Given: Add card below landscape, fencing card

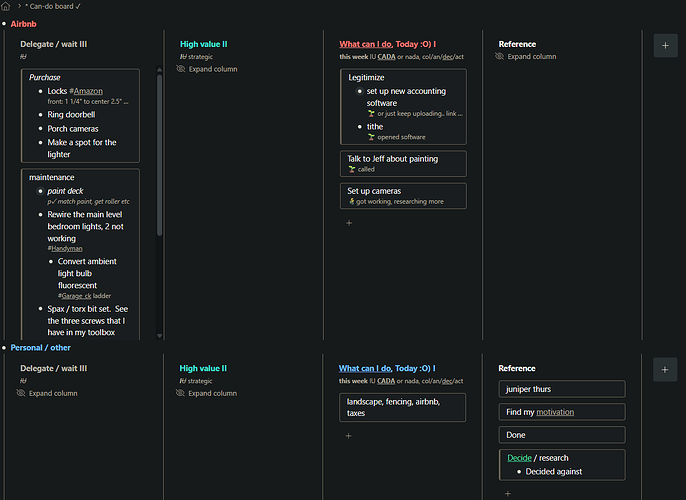Looking at the screenshot, I should (348, 436).
